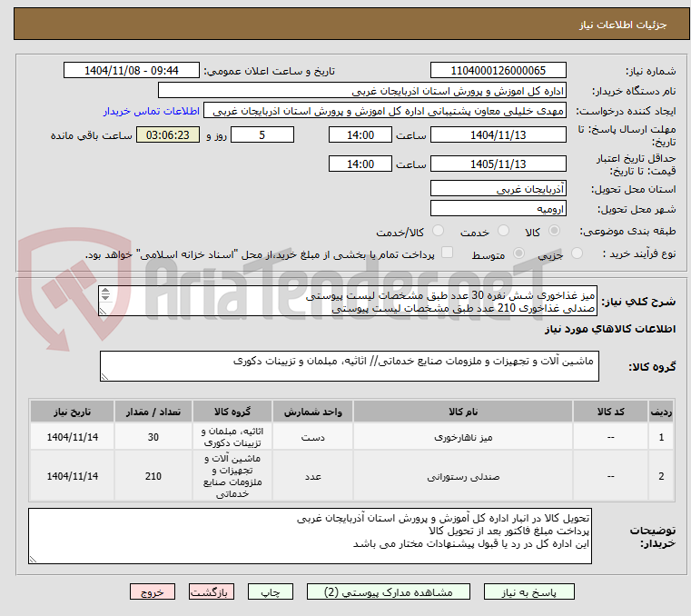Click the دست unit cell
The image size is (691, 616).
[312, 437]
